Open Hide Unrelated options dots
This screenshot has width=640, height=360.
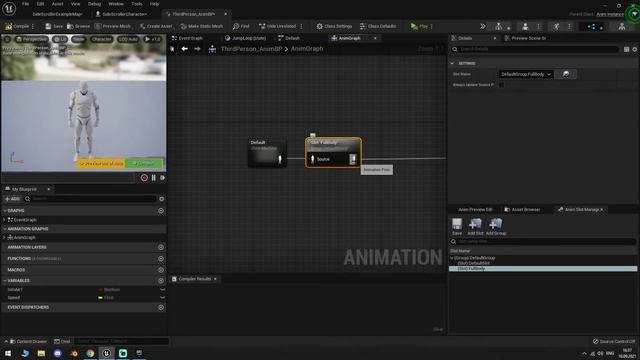coord(302,26)
